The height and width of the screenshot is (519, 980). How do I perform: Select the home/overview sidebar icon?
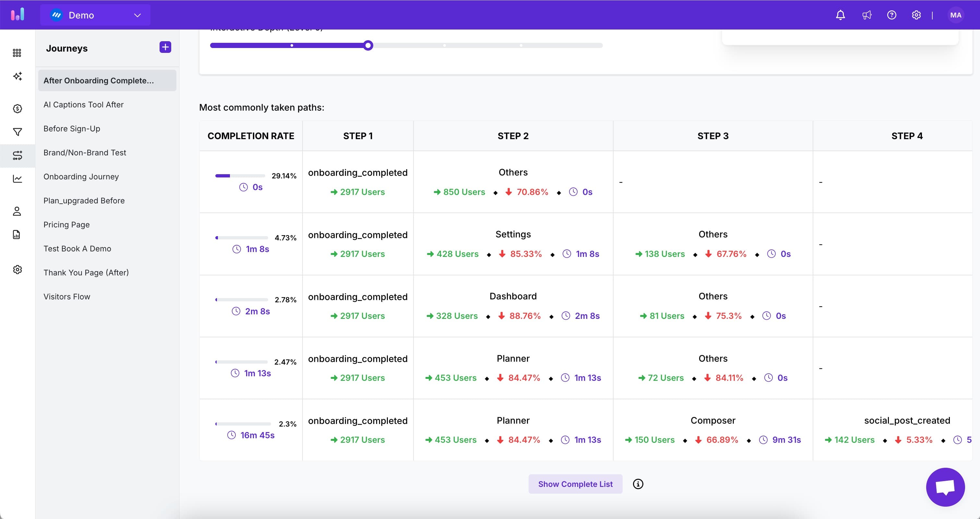pyautogui.click(x=18, y=52)
